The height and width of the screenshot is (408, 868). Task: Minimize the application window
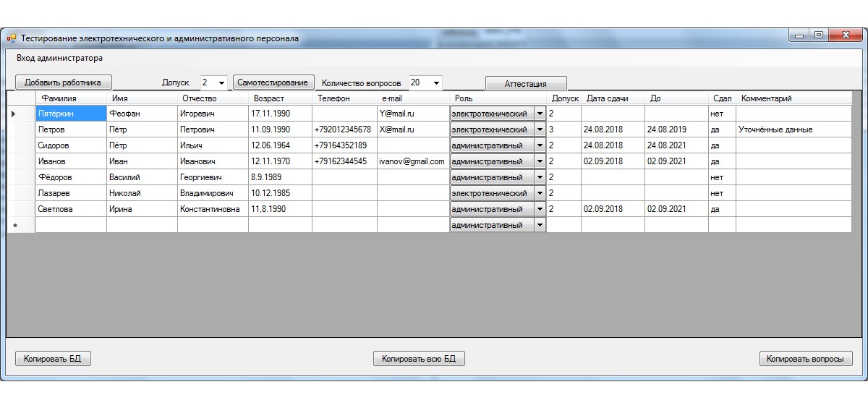[x=799, y=35]
